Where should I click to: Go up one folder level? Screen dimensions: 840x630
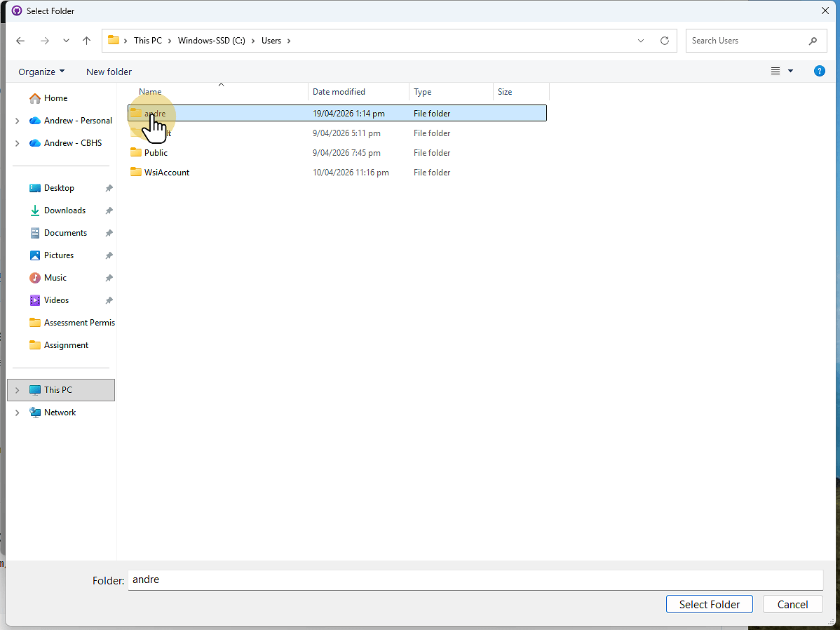tap(87, 41)
